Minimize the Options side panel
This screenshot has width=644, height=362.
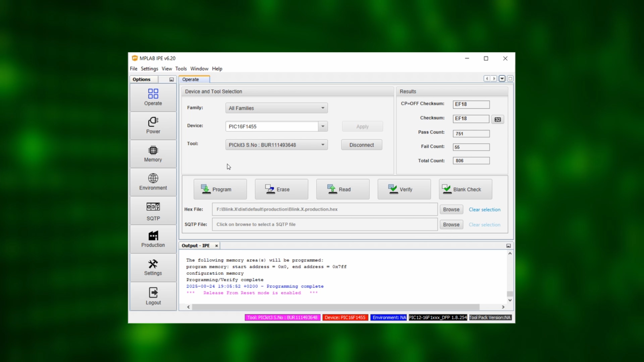click(x=172, y=79)
